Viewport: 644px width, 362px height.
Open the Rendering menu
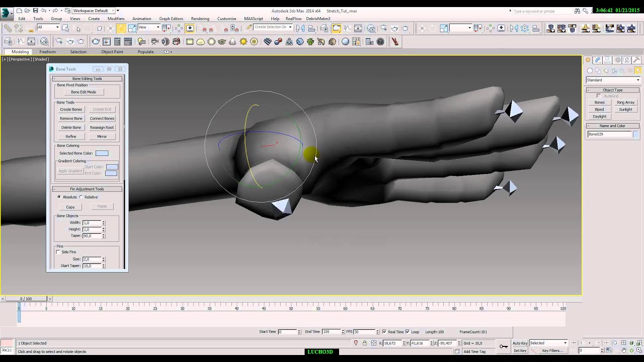[200, 19]
